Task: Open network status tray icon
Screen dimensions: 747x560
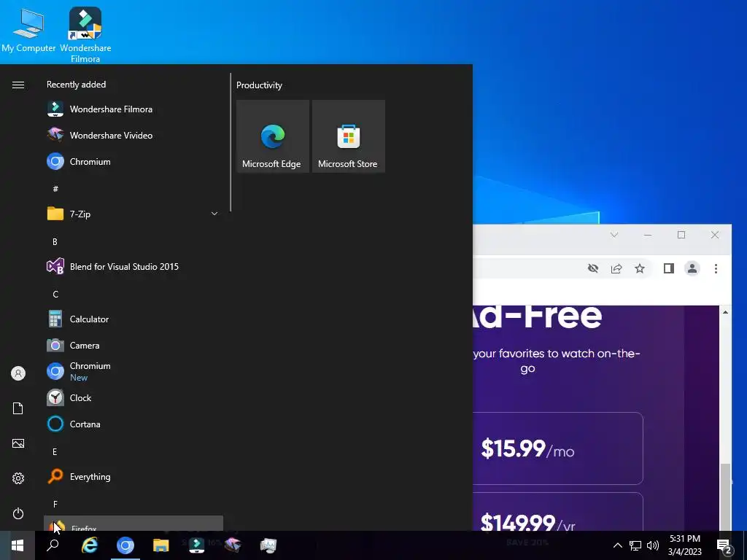Action: pos(635,545)
